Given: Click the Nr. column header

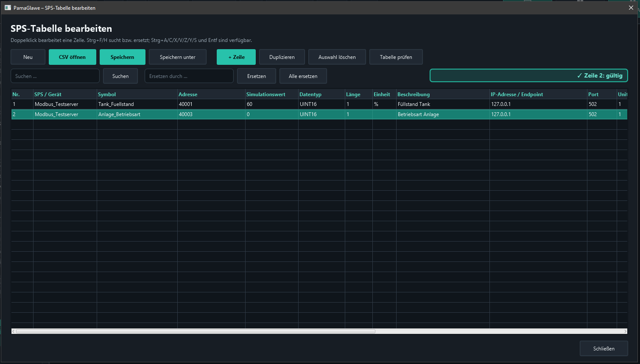Looking at the screenshot, I should (x=22, y=94).
